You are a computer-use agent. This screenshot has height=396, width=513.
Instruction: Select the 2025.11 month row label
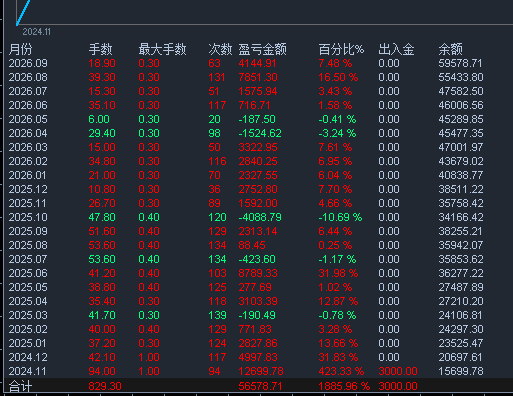pos(28,203)
